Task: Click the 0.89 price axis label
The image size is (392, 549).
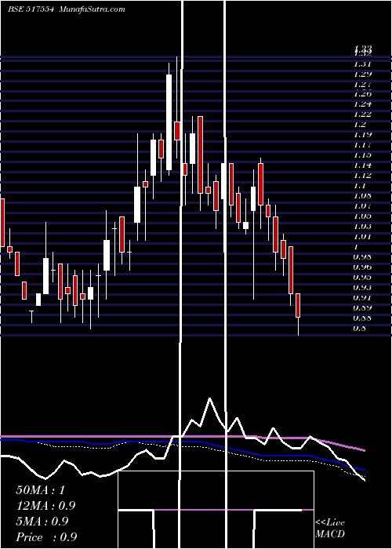Action: pyautogui.click(x=362, y=308)
